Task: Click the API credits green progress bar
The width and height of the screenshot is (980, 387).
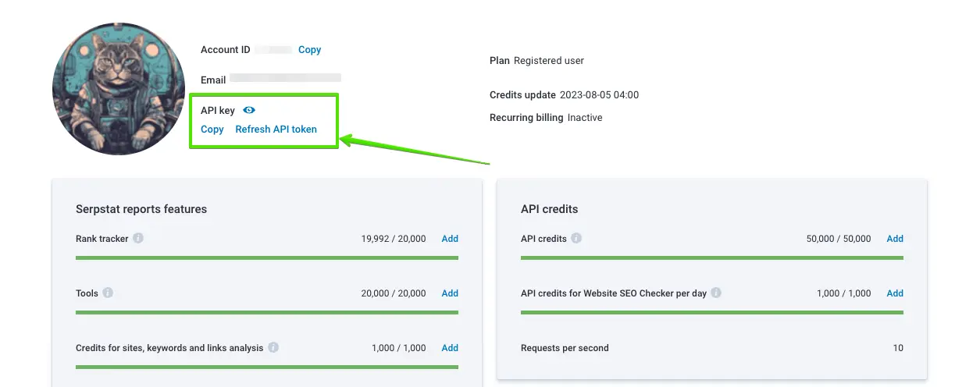Action: tap(711, 257)
